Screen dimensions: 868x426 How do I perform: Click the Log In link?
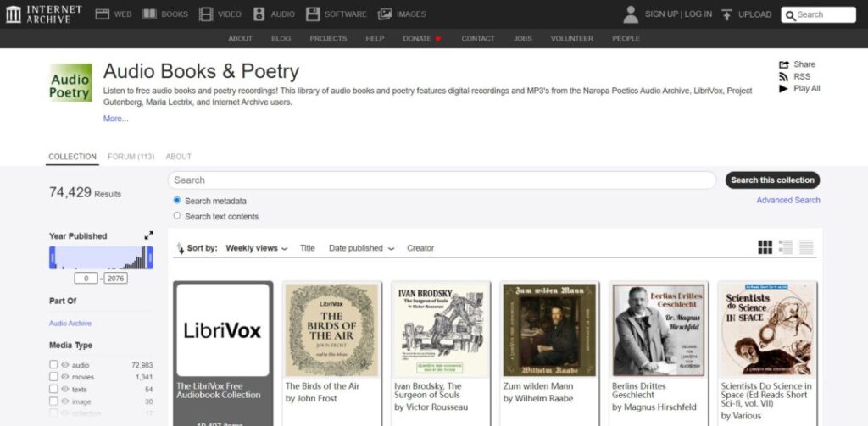click(x=698, y=14)
